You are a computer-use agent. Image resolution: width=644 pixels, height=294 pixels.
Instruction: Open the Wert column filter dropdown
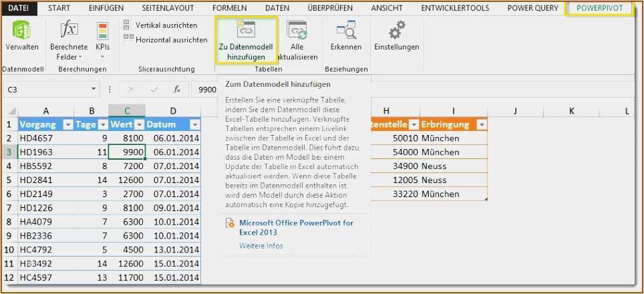pyautogui.click(x=140, y=125)
